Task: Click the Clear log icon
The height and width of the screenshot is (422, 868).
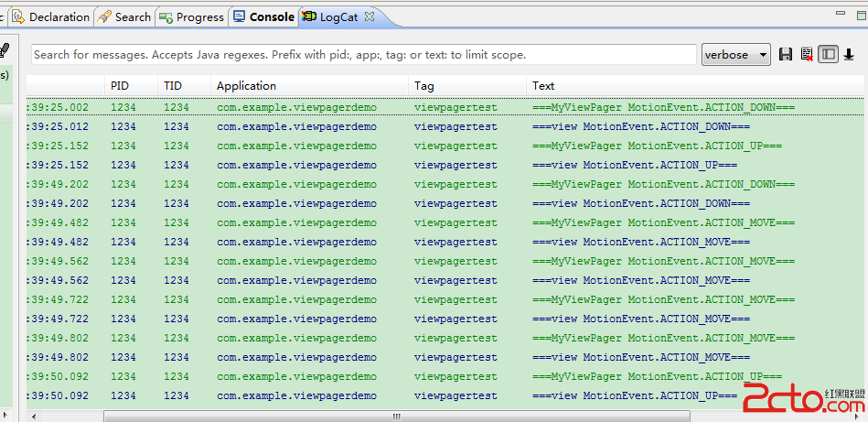Action: [x=807, y=55]
